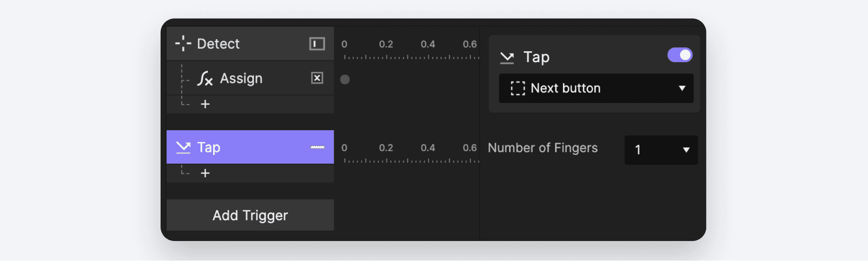The width and height of the screenshot is (868, 261).
Task: Add a new action under Tap with plus
Action: [x=205, y=172]
